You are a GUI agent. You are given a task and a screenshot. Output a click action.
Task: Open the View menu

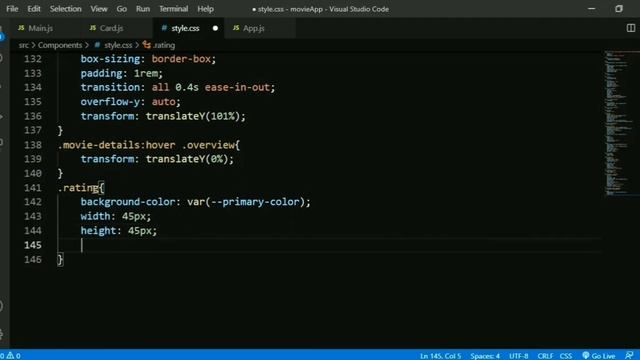click(99, 9)
